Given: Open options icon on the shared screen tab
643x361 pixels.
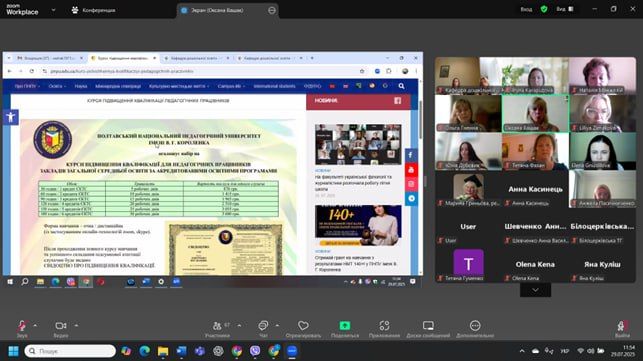Looking at the screenshot, I should tap(271, 10).
